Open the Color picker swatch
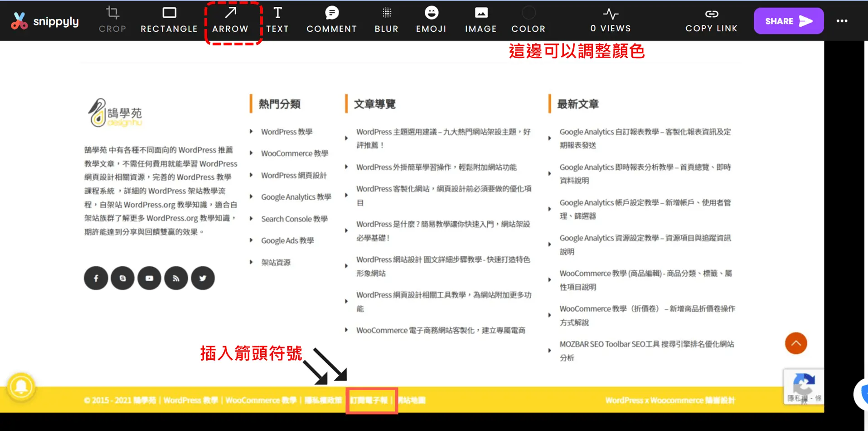868x431 pixels. tap(529, 20)
